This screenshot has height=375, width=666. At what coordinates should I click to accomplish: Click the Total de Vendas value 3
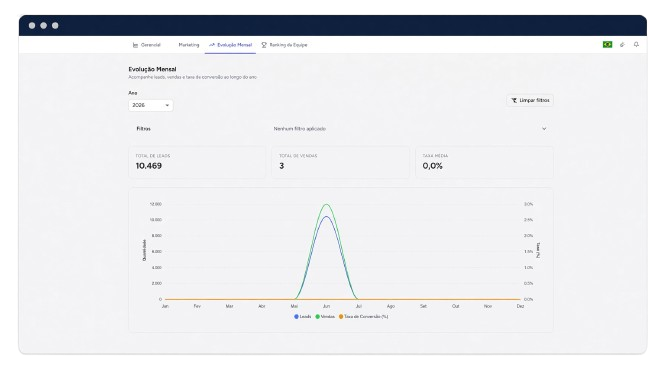point(282,166)
